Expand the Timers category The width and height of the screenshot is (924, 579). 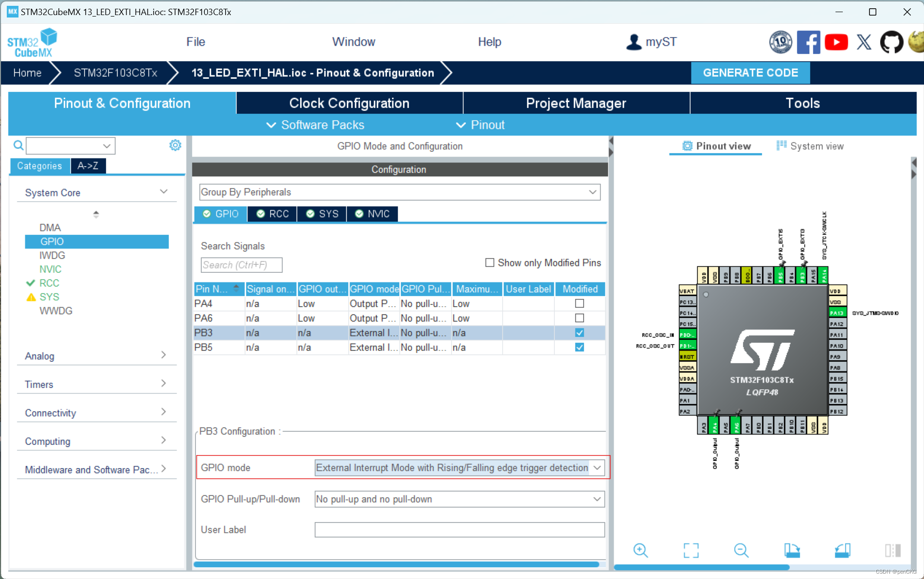coord(163,384)
